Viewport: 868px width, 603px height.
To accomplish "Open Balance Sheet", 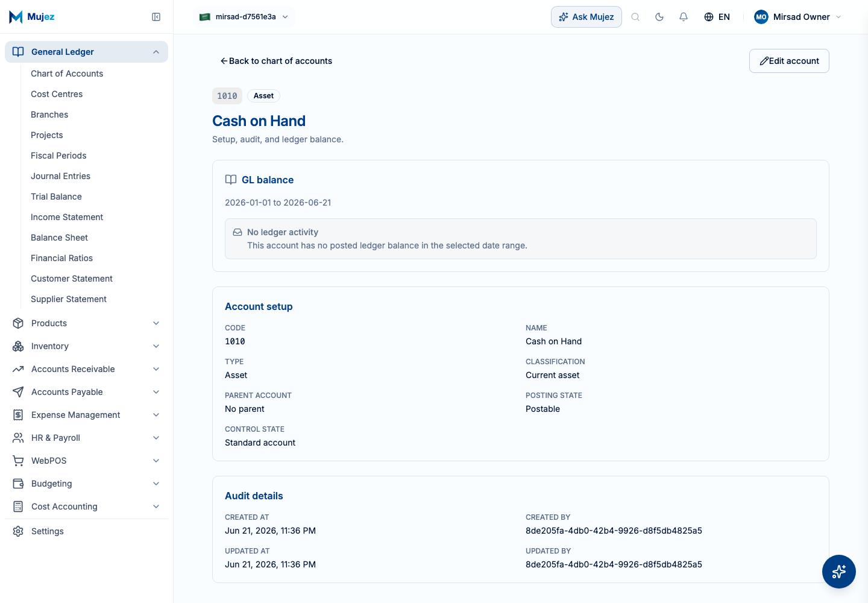I will pos(59,238).
